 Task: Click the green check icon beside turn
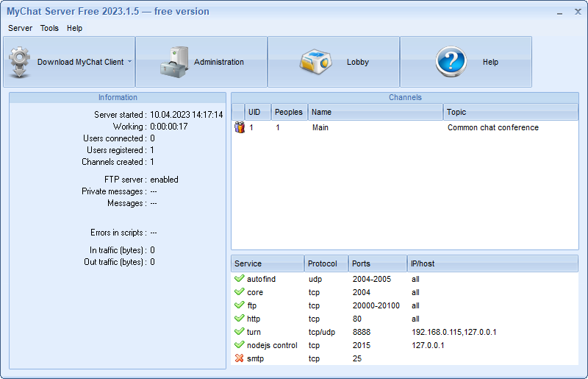pyautogui.click(x=240, y=332)
